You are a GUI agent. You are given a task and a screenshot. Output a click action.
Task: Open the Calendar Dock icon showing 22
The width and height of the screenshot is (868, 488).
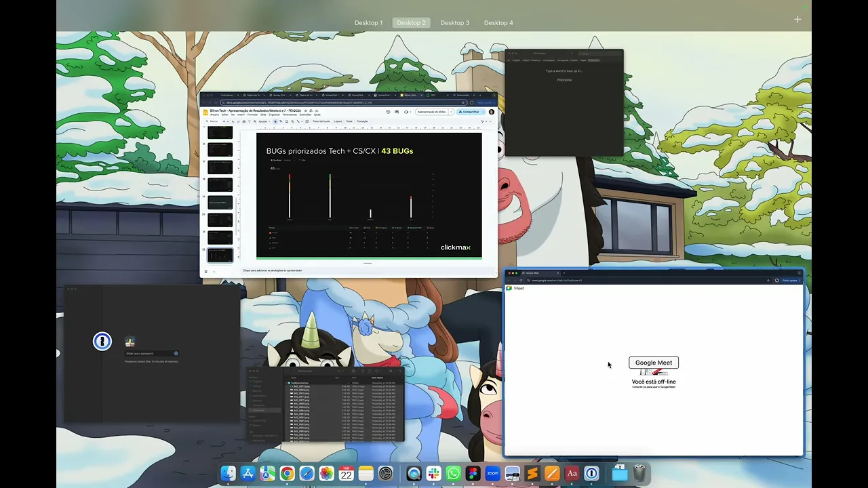[347, 473]
